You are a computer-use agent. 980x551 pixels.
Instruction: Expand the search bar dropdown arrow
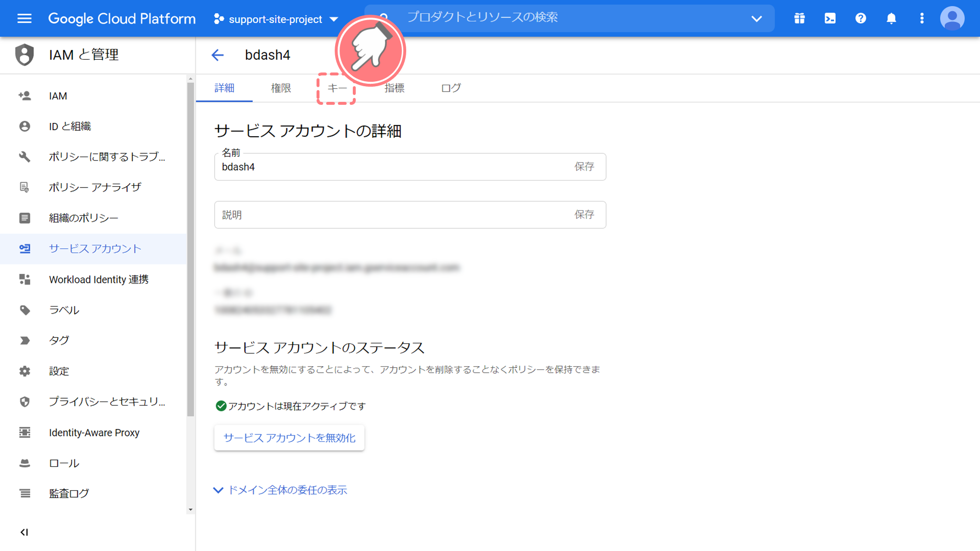point(757,19)
